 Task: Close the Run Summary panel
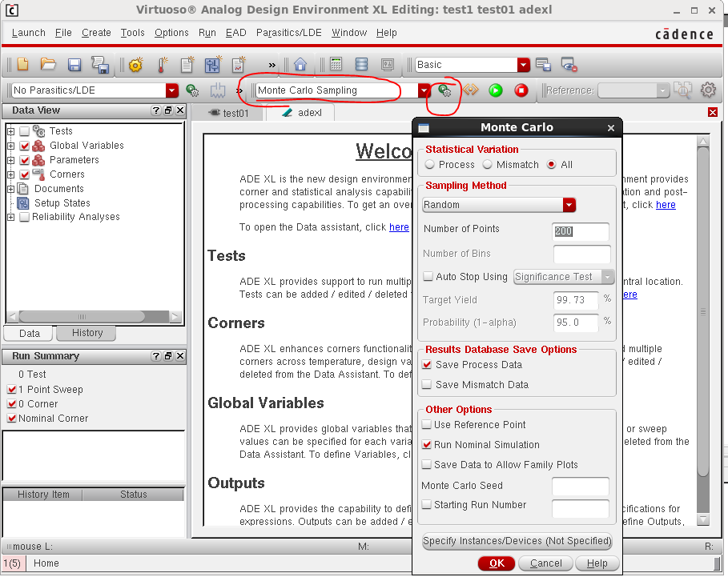pyautogui.click(x=180, y=356)
